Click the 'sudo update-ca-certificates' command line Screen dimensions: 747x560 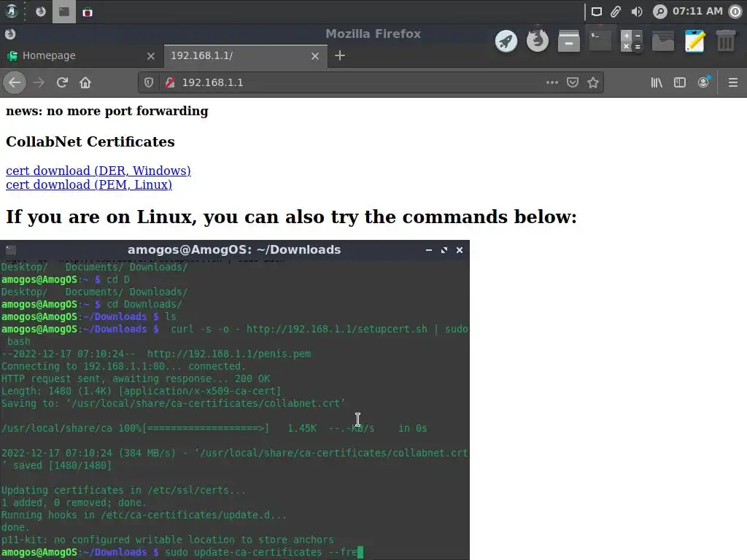260,553
